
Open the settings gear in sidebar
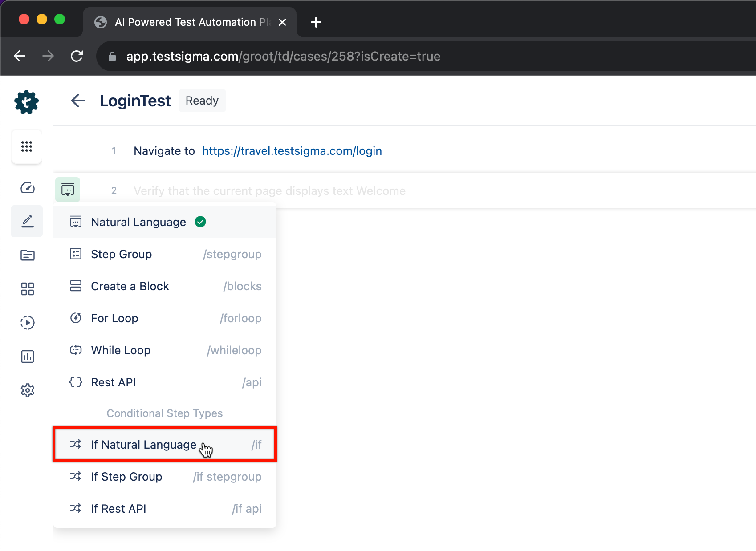pos(27,390)
